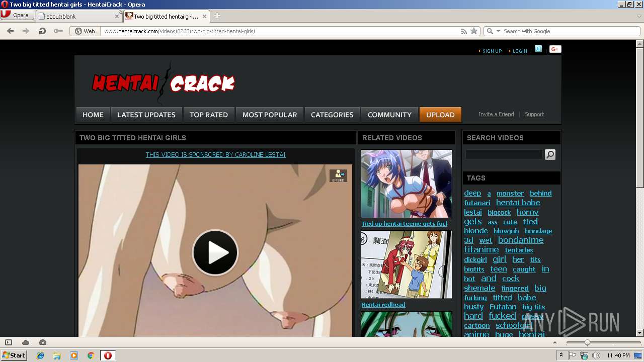Open the HOME navigation item

[x=93, y=115]
